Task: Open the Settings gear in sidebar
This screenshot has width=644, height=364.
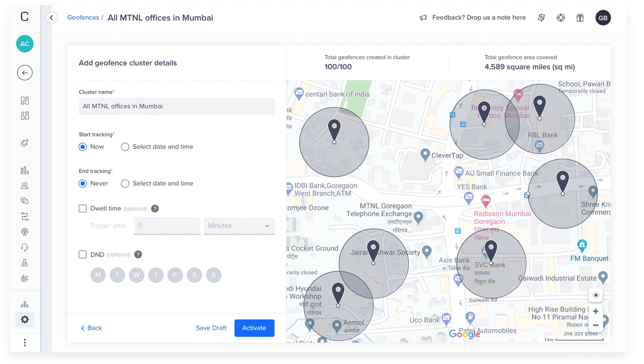Action: 25,320
